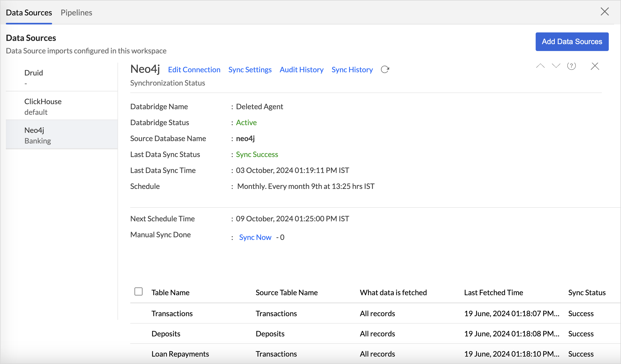The image size is (621, 364).
Task: Click the Sync Status column header
Action: pos(587,293)
